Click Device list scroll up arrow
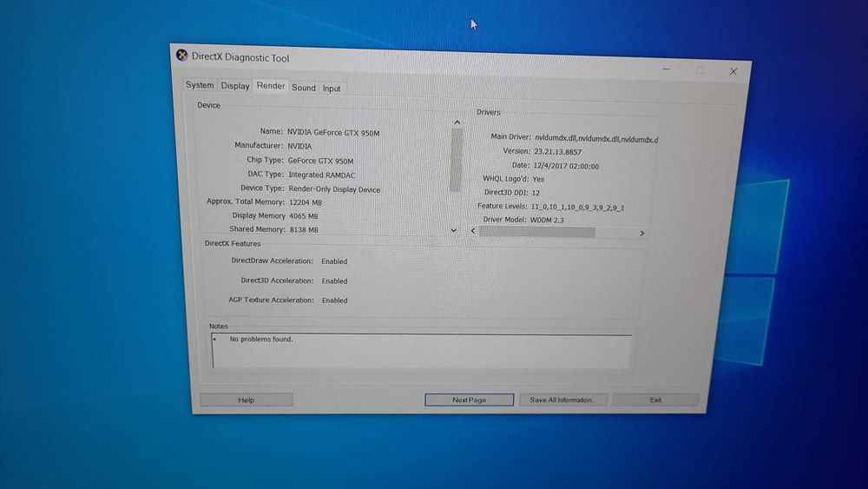Viewport: 868px width, 489px height. [x=457, y=122]
